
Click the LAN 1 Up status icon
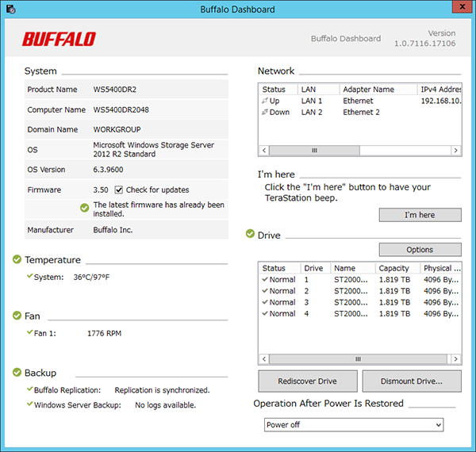coord(265,102)
